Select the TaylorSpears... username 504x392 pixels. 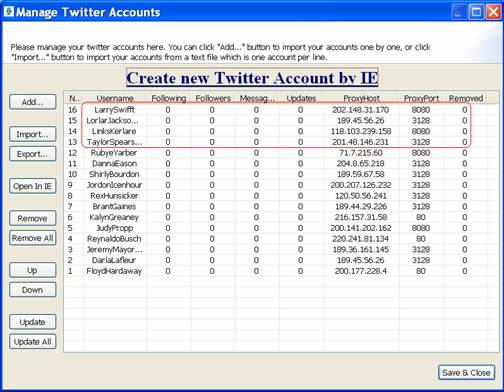(x=114, y=142)
